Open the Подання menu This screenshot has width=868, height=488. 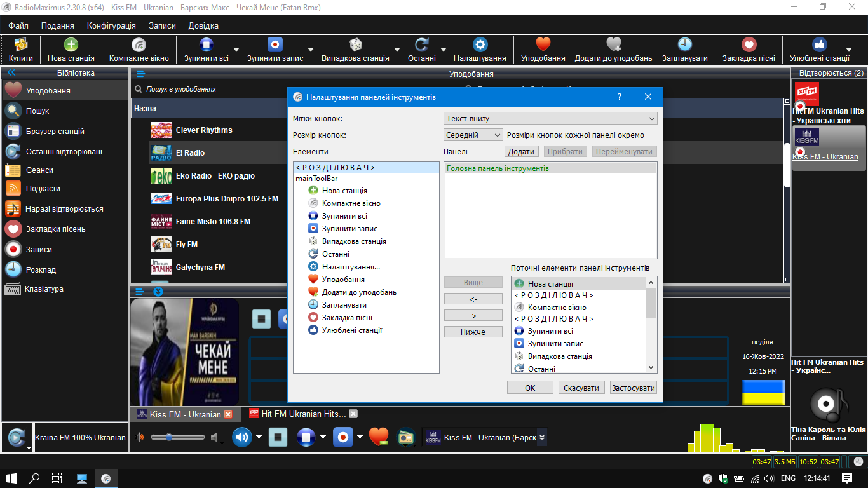pyautogui.click(x=58, y=25)
